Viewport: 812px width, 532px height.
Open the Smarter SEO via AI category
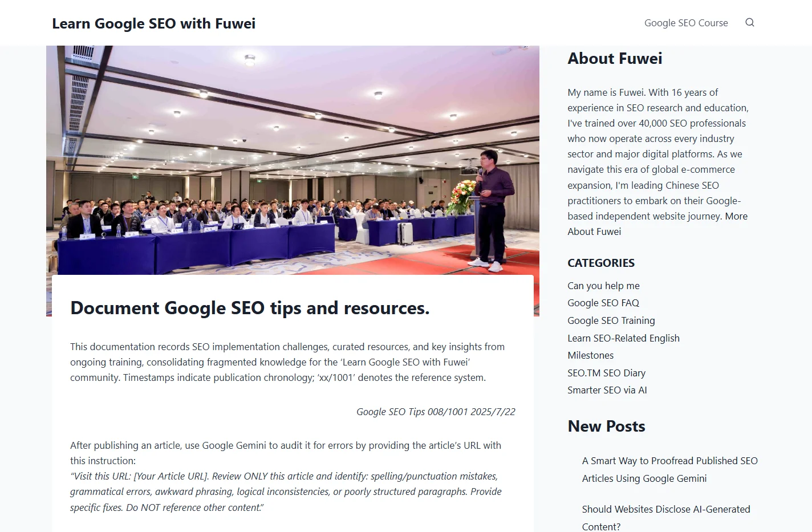pos(607,390)
